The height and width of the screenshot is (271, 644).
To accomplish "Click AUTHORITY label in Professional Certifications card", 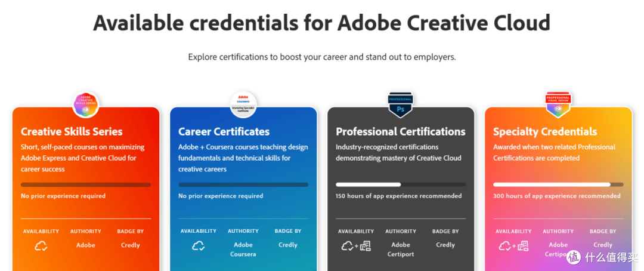I will tap(401, 232).
